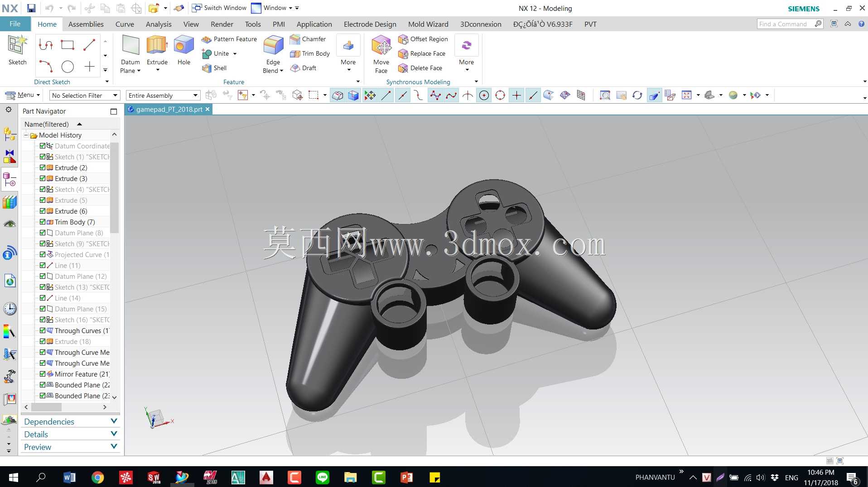This screenshot has height=487, width=868.
Task: Click the Switch Window button
Action: [219, 8]
